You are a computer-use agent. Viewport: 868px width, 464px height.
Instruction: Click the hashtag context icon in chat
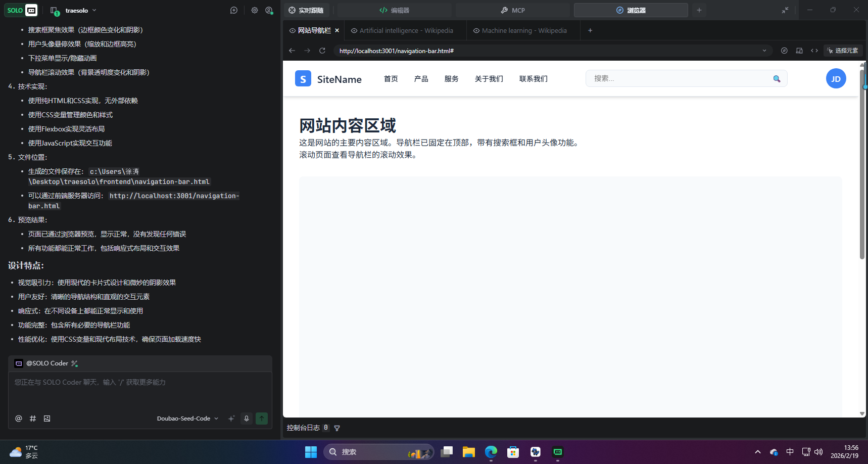33,419
